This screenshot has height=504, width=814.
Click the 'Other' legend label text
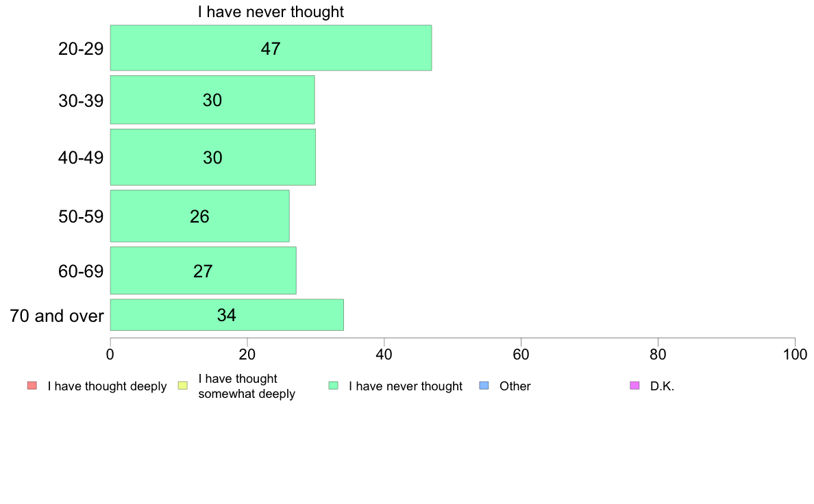pyautogui.click(x=515, y=386)
